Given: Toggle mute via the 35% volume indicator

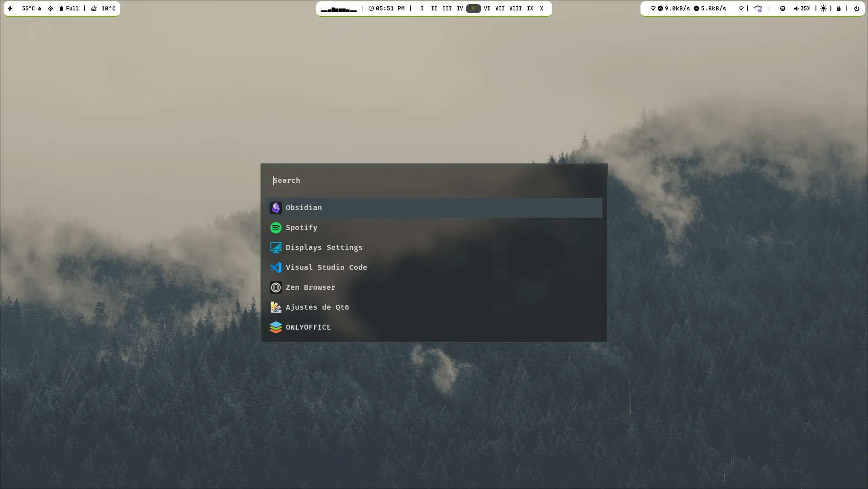Looking at the screenshot, I should tap(802, 9).
